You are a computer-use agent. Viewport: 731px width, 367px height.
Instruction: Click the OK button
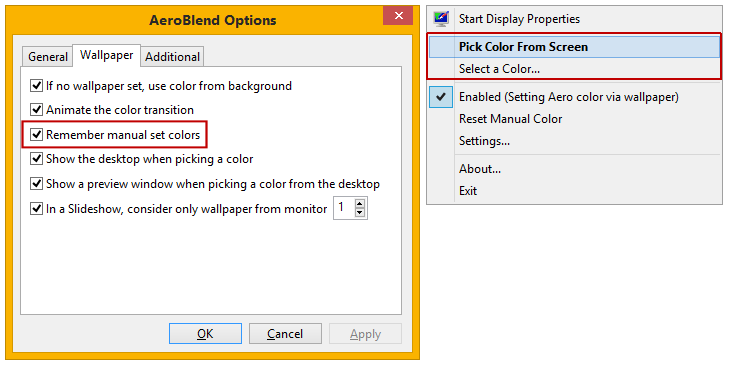[205, 334]
